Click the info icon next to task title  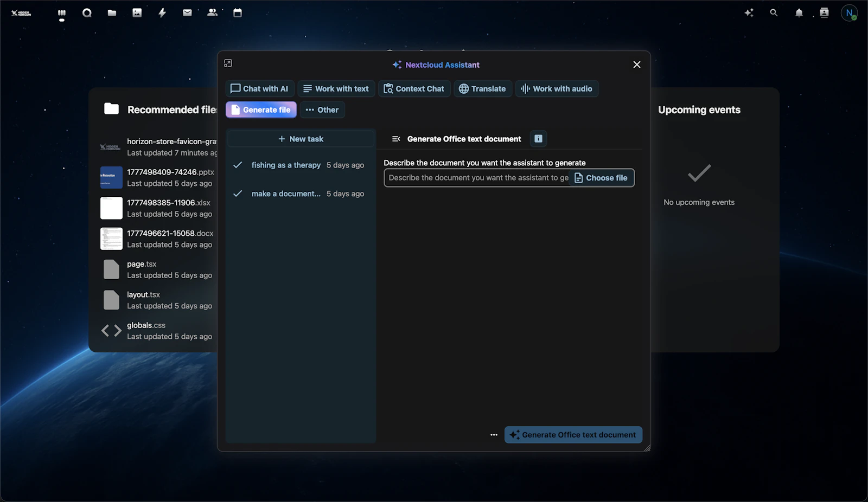point(538,139)
